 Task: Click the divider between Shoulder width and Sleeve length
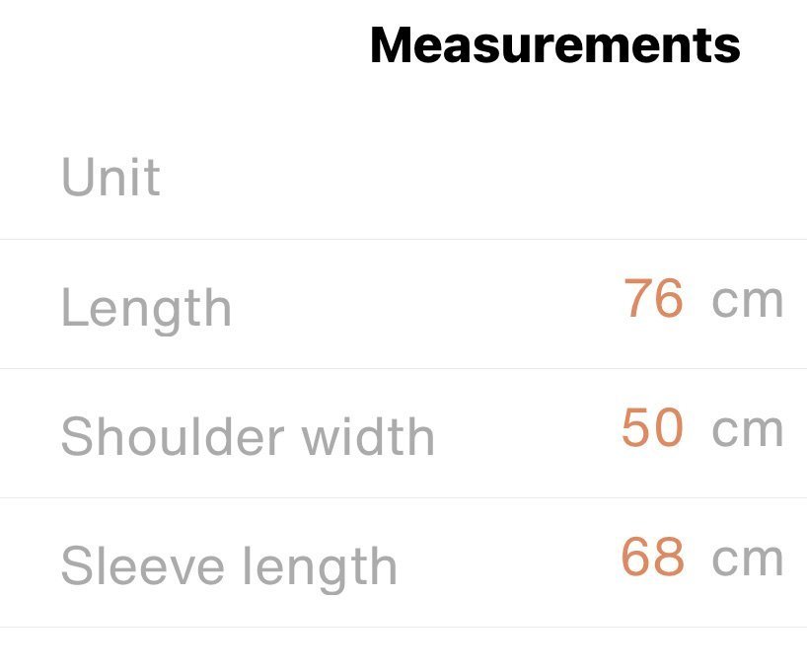click(x=403, y=497)
